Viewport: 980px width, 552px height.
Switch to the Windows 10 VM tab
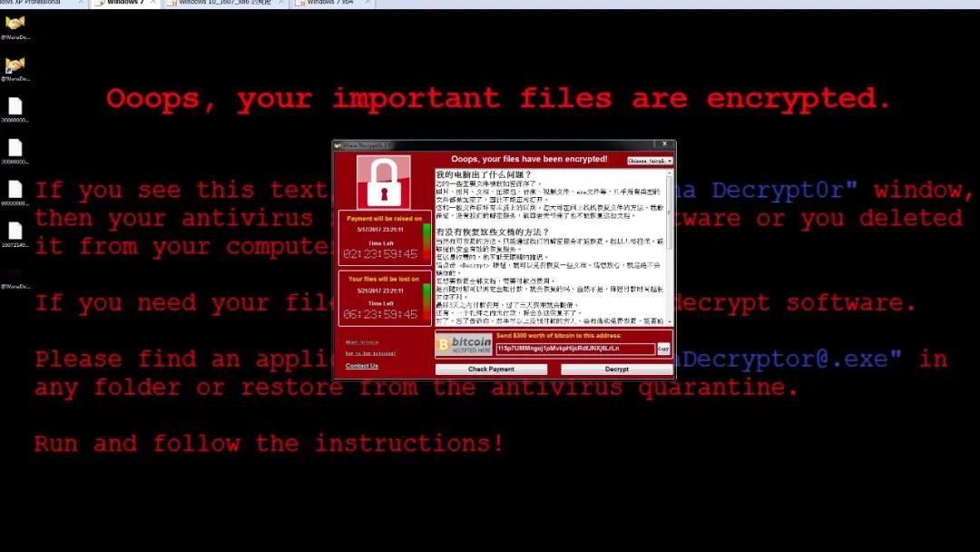[225, 3]
